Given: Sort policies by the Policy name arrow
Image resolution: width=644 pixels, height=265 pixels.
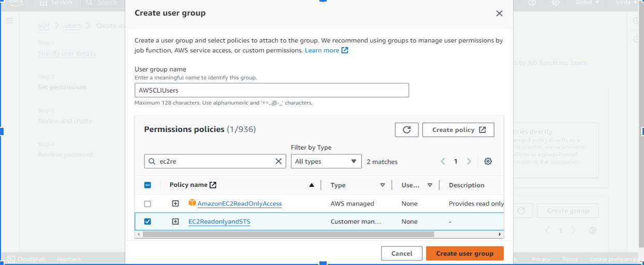Looking at the screenshot, I should point(312,185).
